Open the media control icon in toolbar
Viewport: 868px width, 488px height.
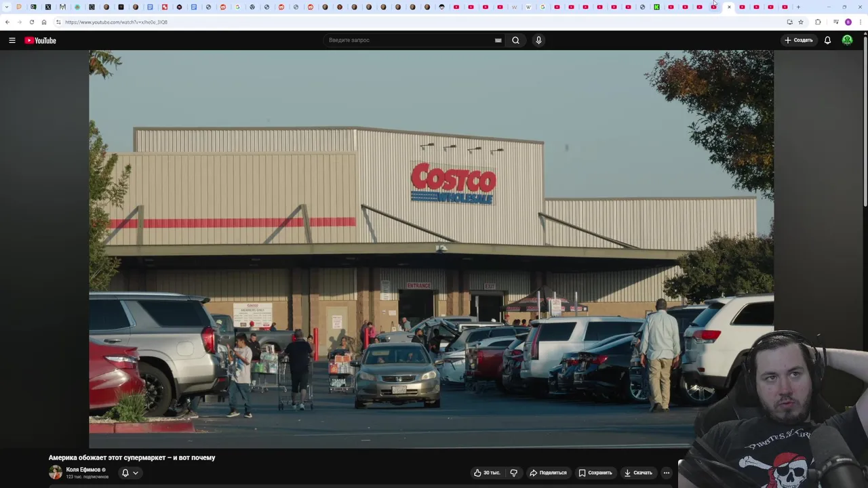coord(836,22)
